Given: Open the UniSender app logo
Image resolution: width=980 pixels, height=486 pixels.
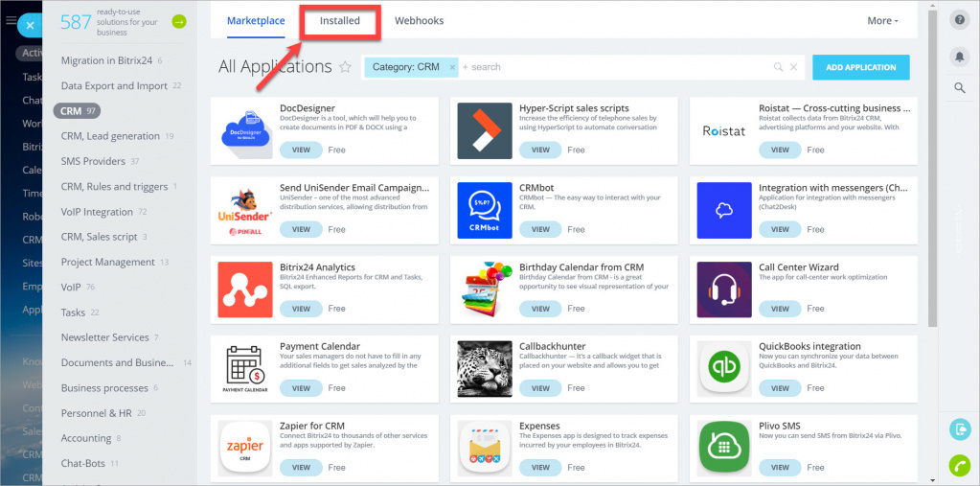Looking at the screenshot, I should (x=245, y=210).
